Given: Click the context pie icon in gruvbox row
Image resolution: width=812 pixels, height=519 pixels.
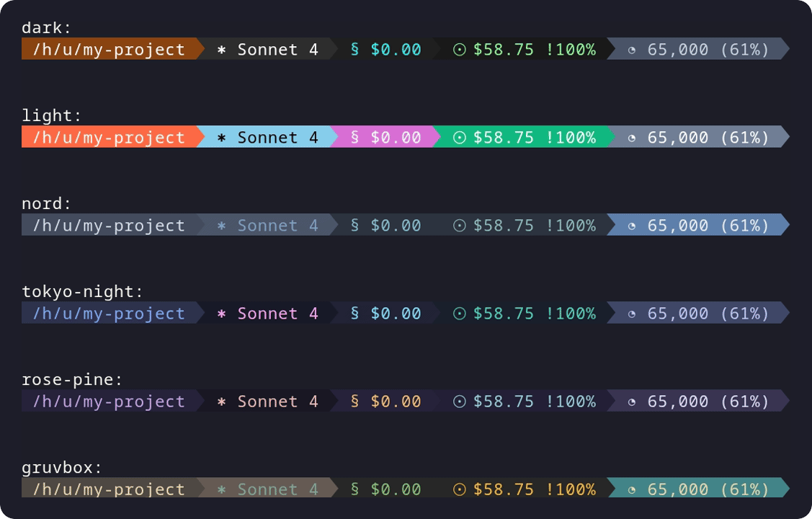Looking at the screenshot, I should pos(632,490).
